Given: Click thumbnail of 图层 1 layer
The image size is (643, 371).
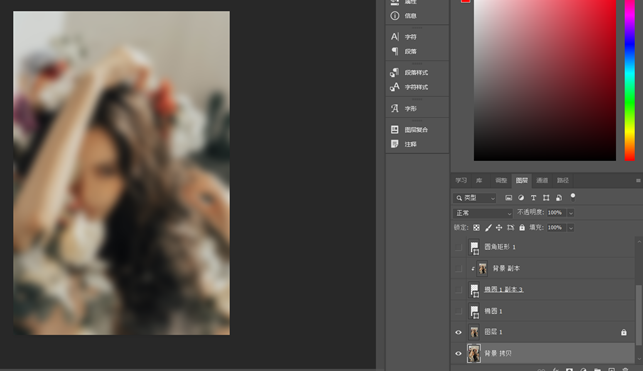Looking at the screenshot, I should [x=474, y=332].
